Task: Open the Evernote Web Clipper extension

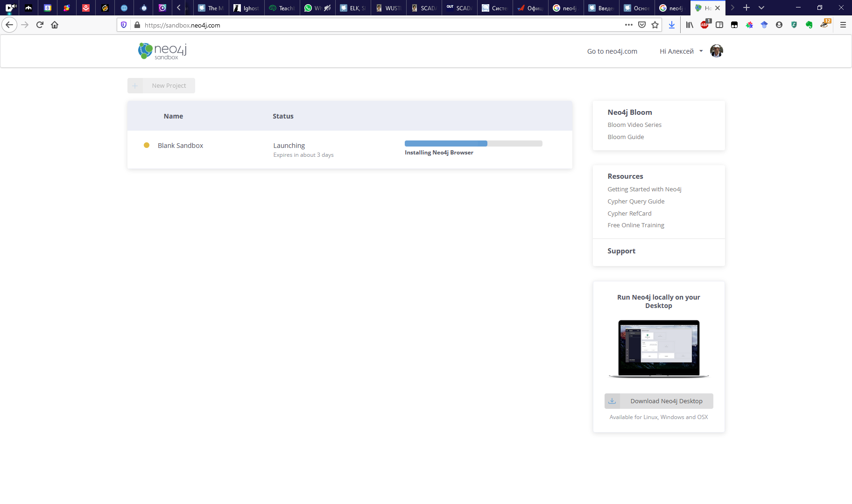Action: [809, 25]
